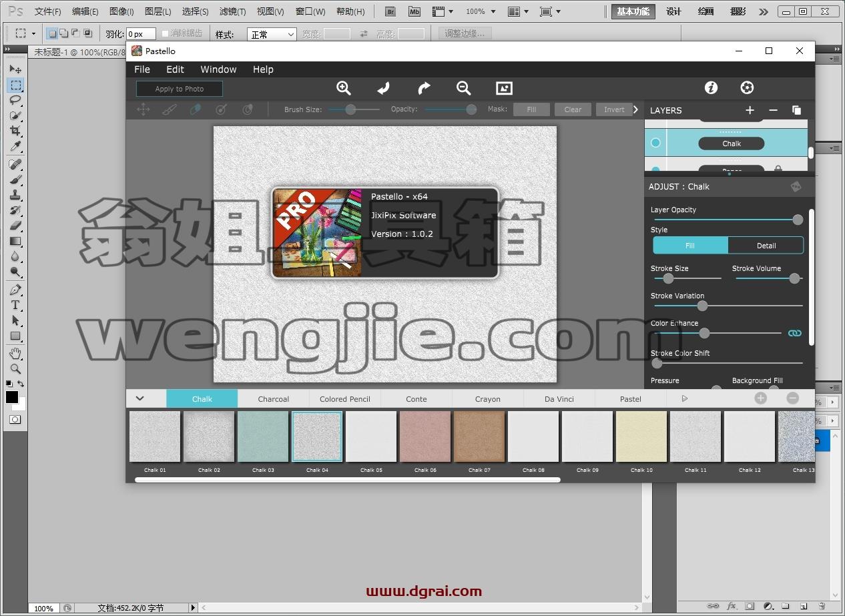Choose the Add to Selection mode button
The width and height of the screenshot is (845, 616).
[x=64, y=33]
